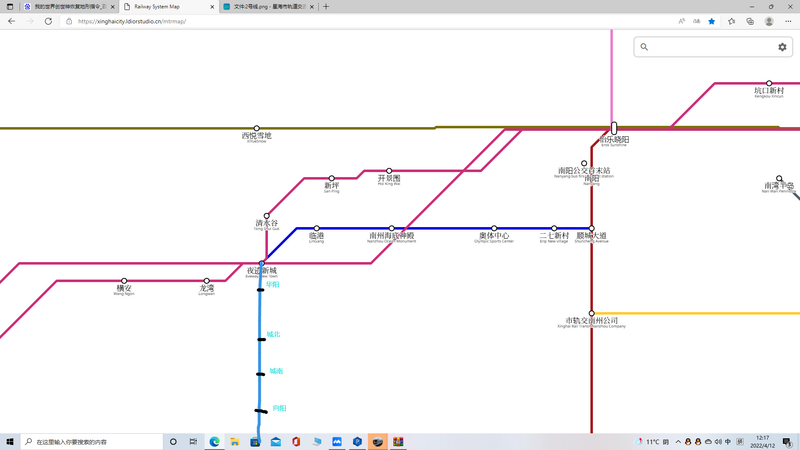Screen dimensions: 800x450
Task: Select the 南州海底神殿 station marker
Action: pos(391,228)
